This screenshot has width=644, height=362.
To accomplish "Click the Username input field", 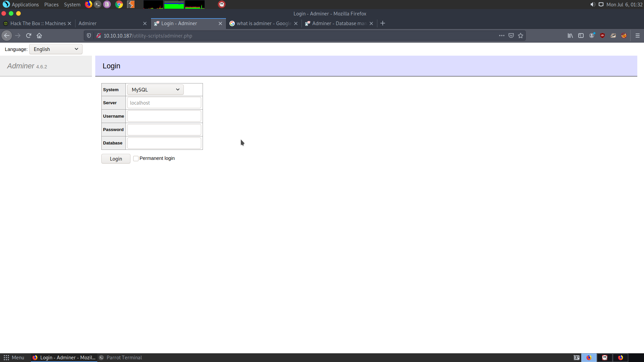I will point(164,116).
